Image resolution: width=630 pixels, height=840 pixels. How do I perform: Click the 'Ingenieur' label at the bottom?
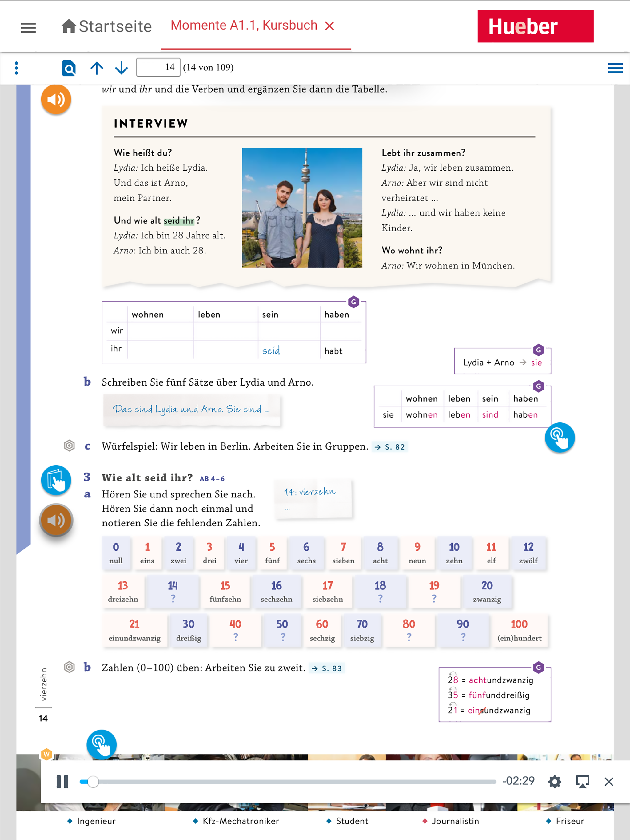(96, 821)
